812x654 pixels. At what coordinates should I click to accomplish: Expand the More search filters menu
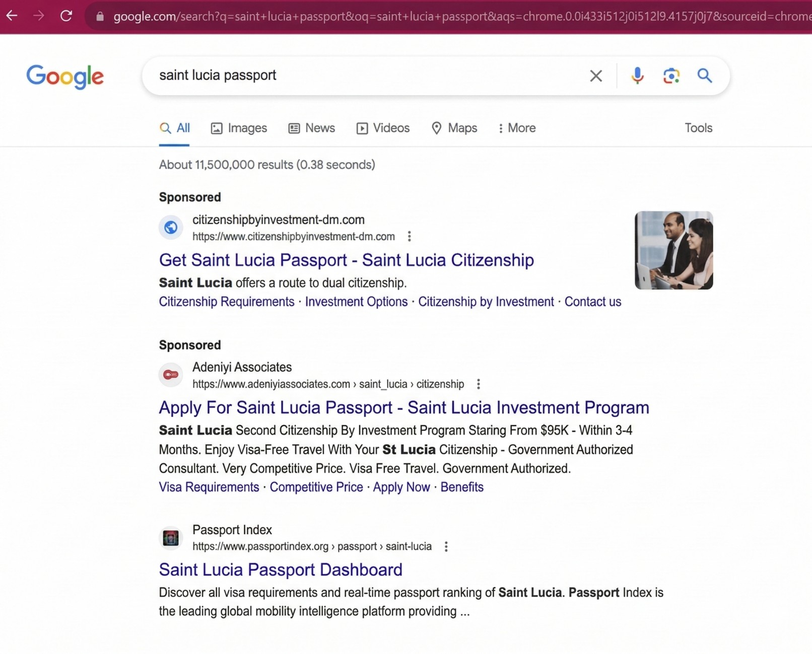(517, 128)
